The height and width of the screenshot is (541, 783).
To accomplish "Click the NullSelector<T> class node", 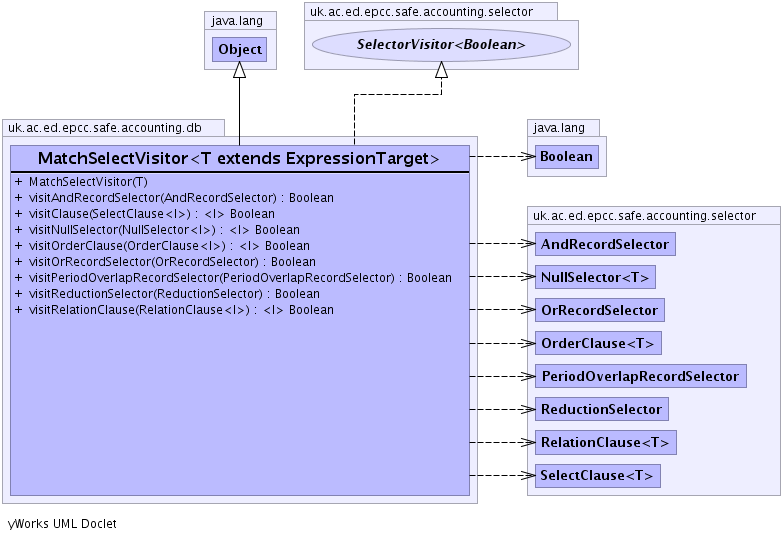I will (595, 277).
